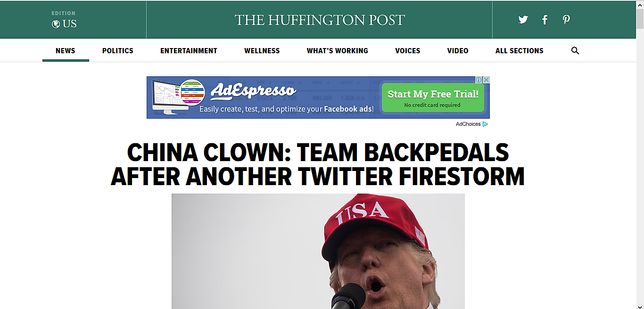
Task: Open the Huffington Post Twitter page
Action: [x=523, y=20]
